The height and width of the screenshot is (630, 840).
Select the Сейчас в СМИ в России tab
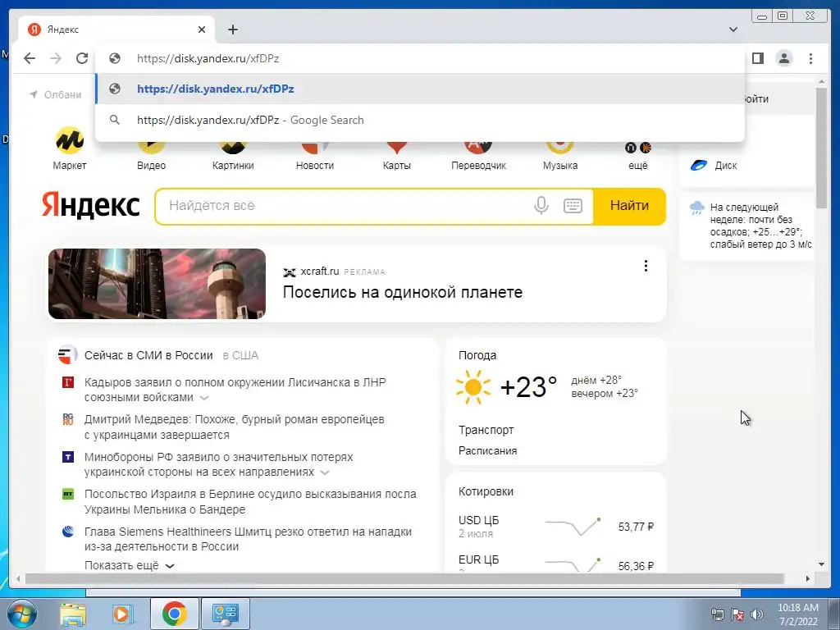[148, 355]
